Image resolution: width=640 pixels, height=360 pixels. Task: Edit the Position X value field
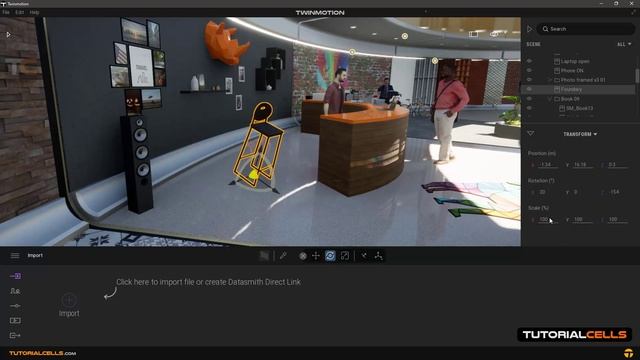547,165
